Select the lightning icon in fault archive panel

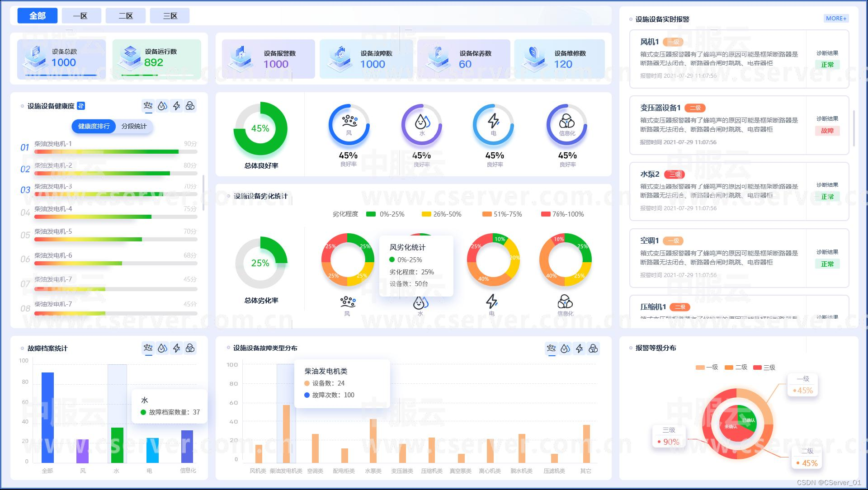176,348
